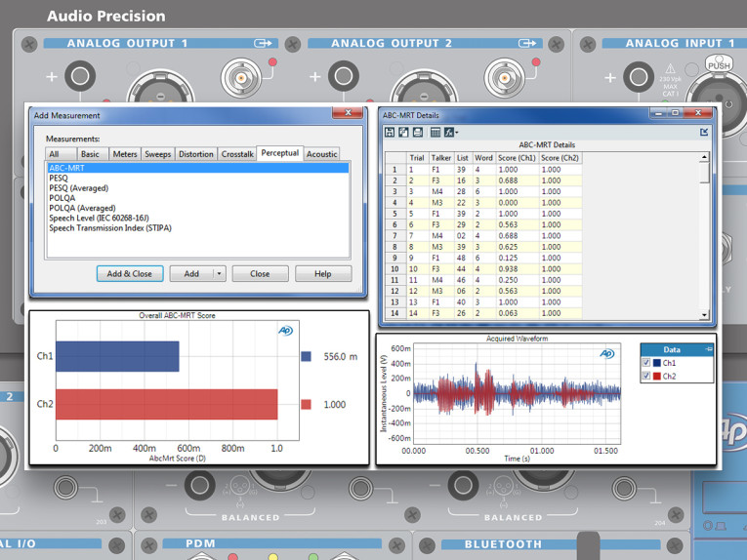Viewport: 747px width, 560px height.
Task: Click the print icon in ABC-MRT Details toolbar
Action: pos(418,133)
